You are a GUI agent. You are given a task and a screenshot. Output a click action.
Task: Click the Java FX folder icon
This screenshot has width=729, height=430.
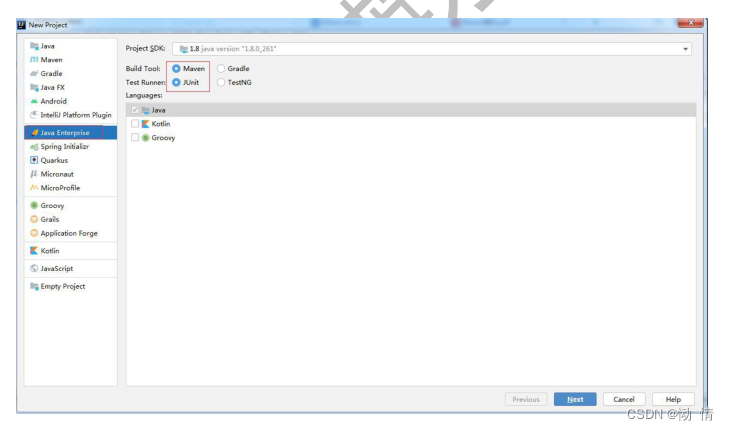point(34,87)
